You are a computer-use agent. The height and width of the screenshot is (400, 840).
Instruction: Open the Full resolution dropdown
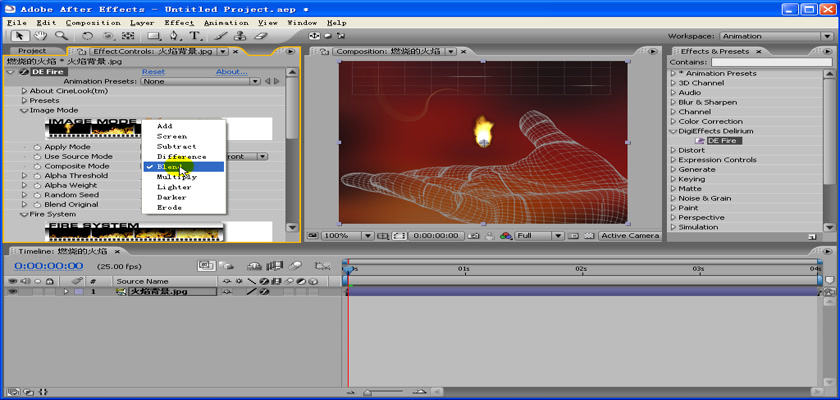(539, 236)
